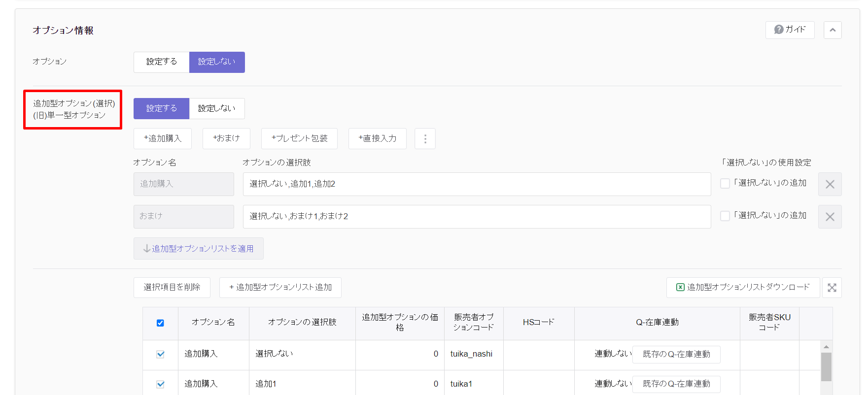Add a +おまけ option
Screen dimensions: 868x395
(226, 138)
